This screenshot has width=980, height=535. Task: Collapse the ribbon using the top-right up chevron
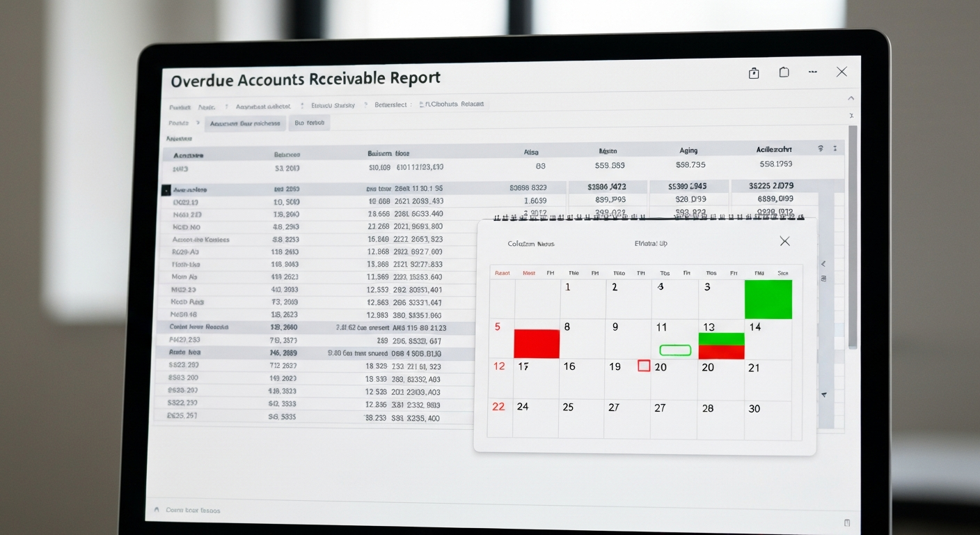pos(851,98)
